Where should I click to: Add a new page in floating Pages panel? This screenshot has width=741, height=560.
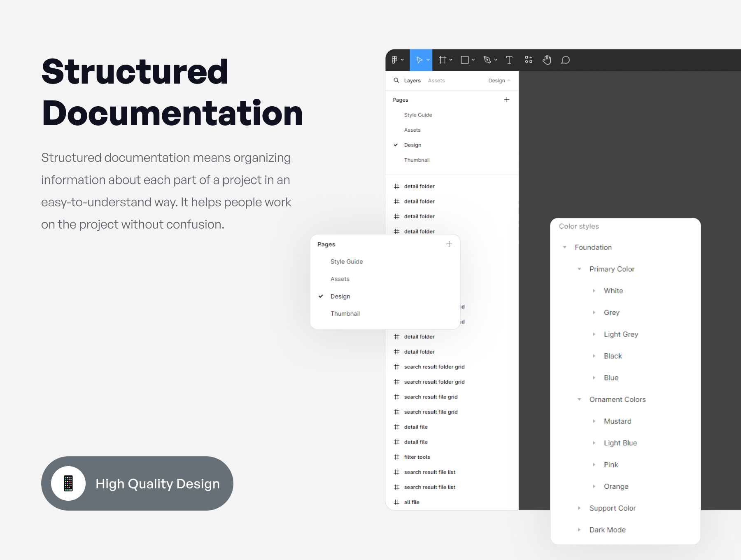(x=449, y=244)
